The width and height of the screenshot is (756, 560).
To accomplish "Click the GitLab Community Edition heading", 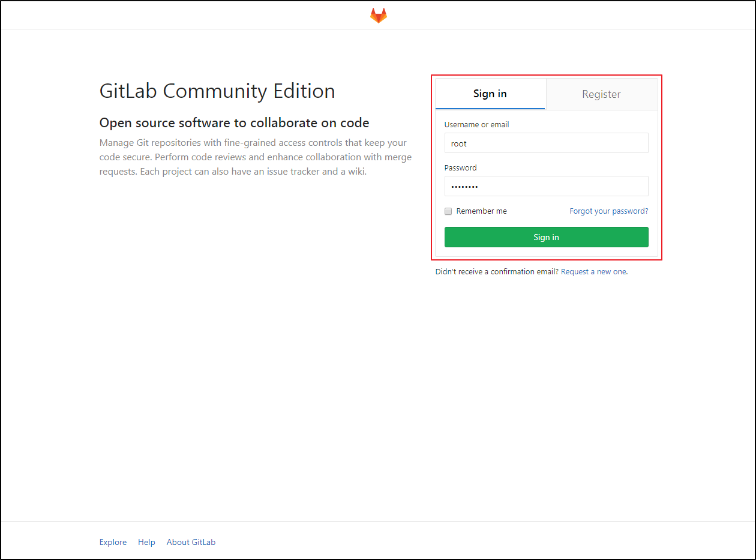I will click(x=217, y=91).
